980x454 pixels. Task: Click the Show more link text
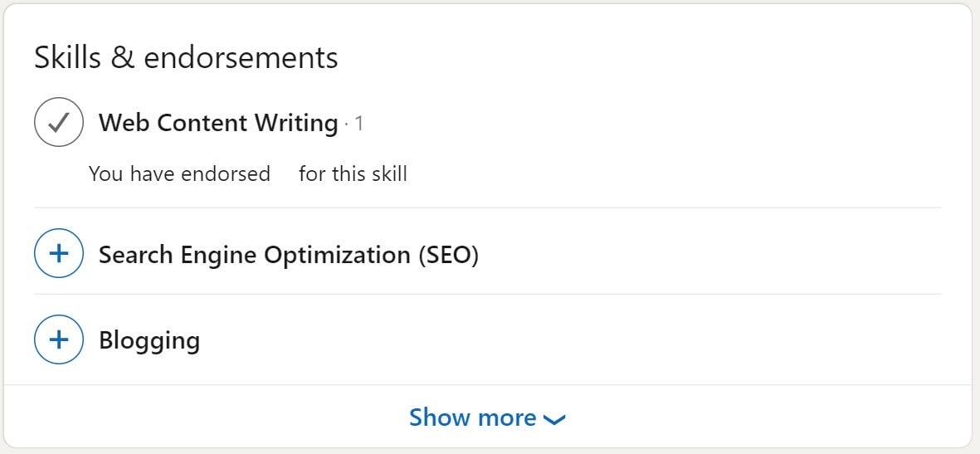tap(472, 417)
